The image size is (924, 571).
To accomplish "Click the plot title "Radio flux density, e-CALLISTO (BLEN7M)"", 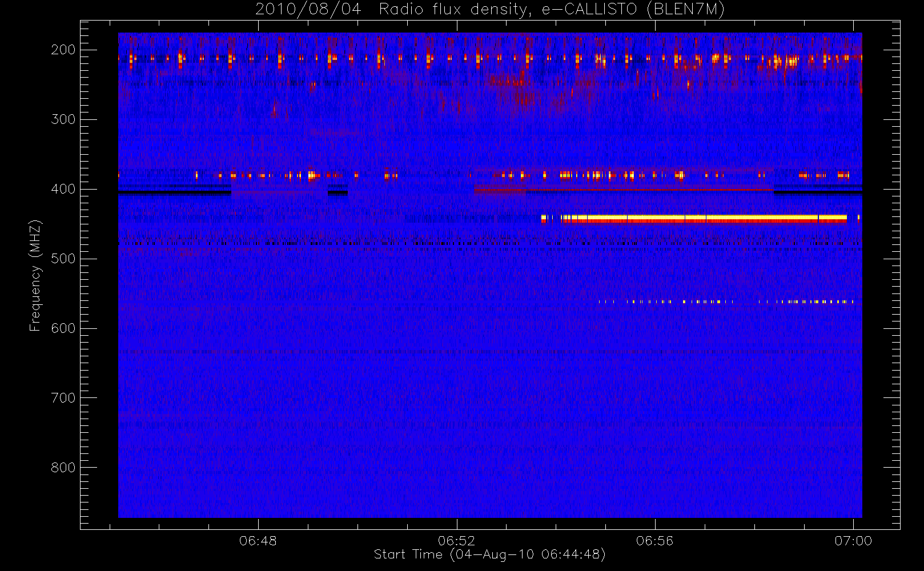I will [552, 10].
